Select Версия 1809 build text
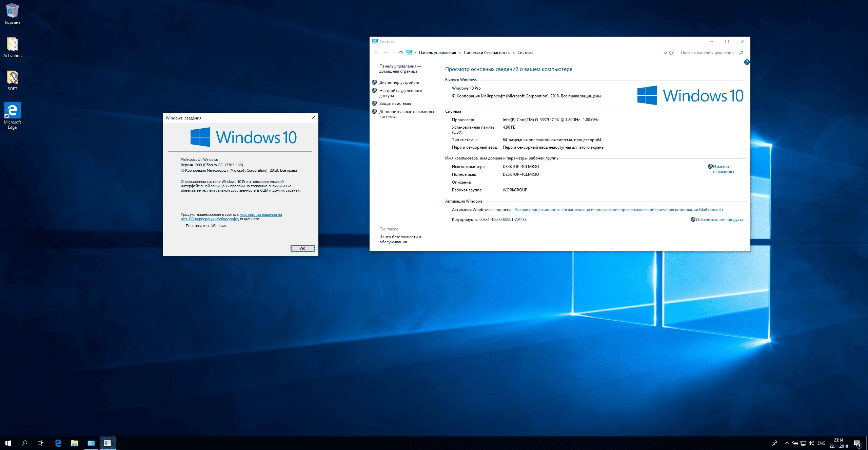This screenshot has height=450, width=868. (x=212, y=165)
